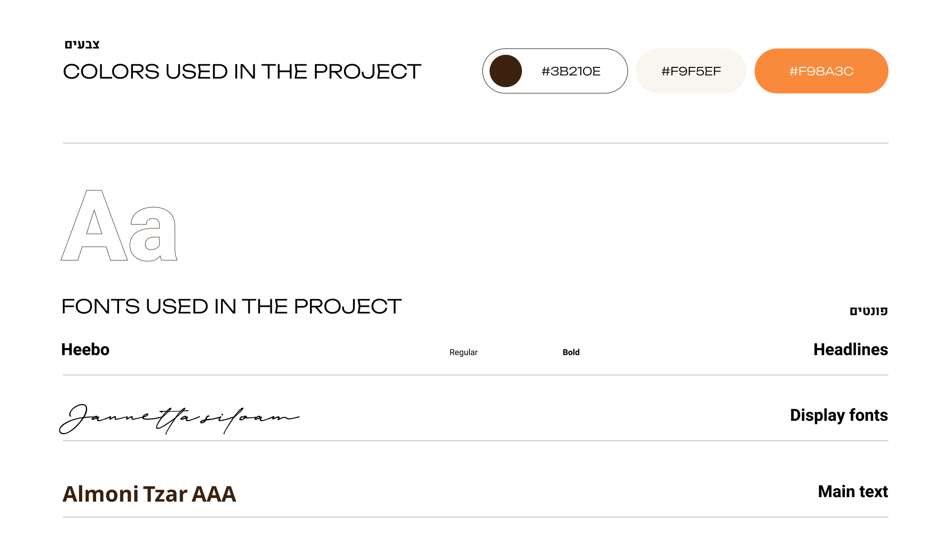The image size is (950, 560).
Task: Click the Colors Used in the Project heading
Action: [x=242, y=72]
